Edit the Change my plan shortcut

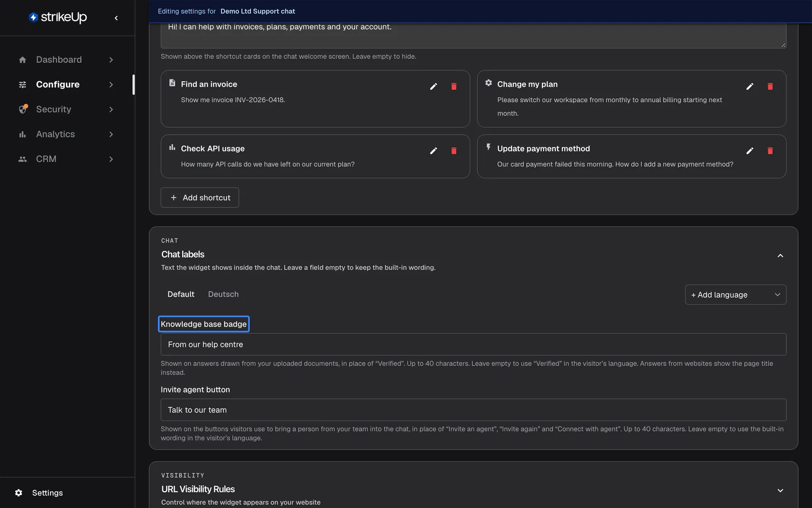pos(750,86)
